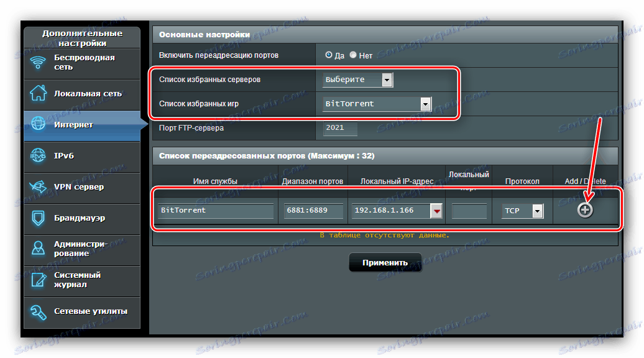The image size is (644, 358).
Task: Click the Имя службы column header
Action: point(215,181)
